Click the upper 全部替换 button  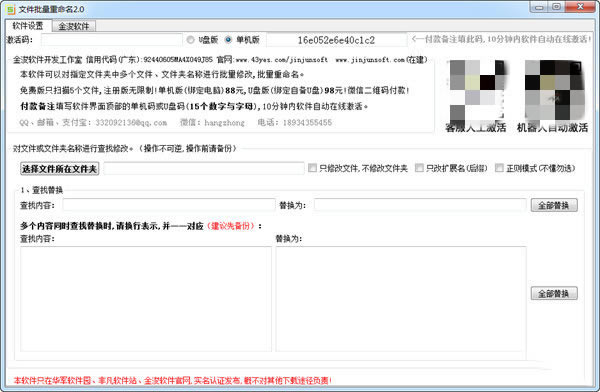(x=554, y=206)
